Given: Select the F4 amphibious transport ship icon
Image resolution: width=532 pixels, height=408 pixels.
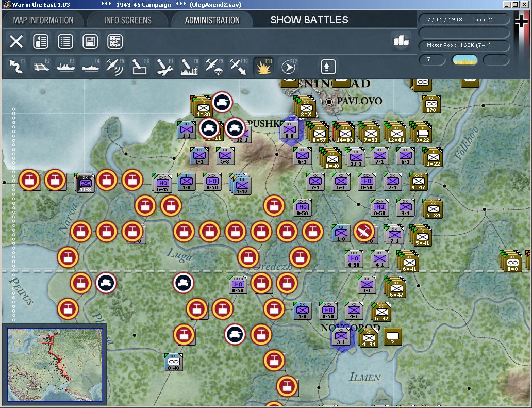Looking at the screenshot, I should click(x=91, y=66).
